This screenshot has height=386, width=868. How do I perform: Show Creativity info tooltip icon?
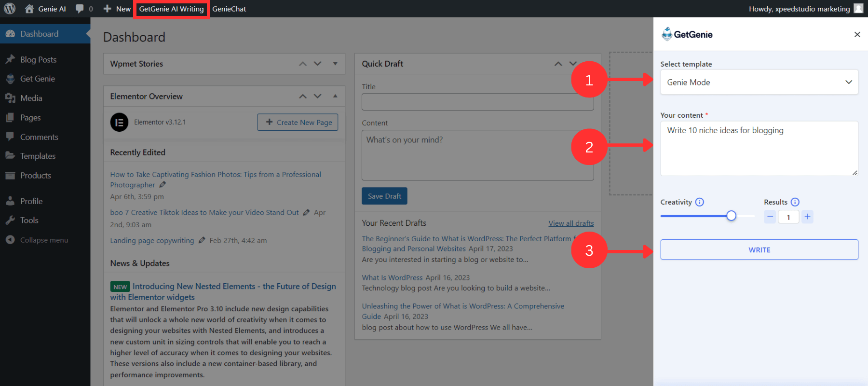coord(700,202)
